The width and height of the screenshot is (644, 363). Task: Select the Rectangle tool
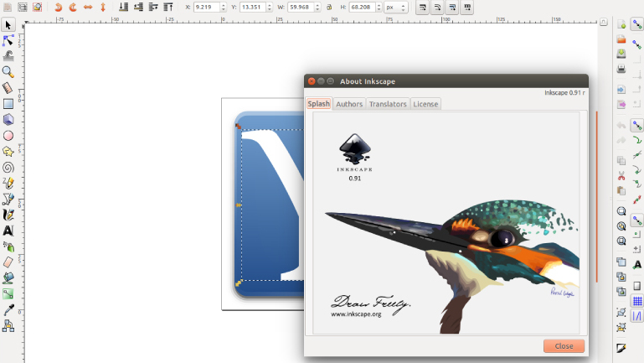tap(8, 104)
